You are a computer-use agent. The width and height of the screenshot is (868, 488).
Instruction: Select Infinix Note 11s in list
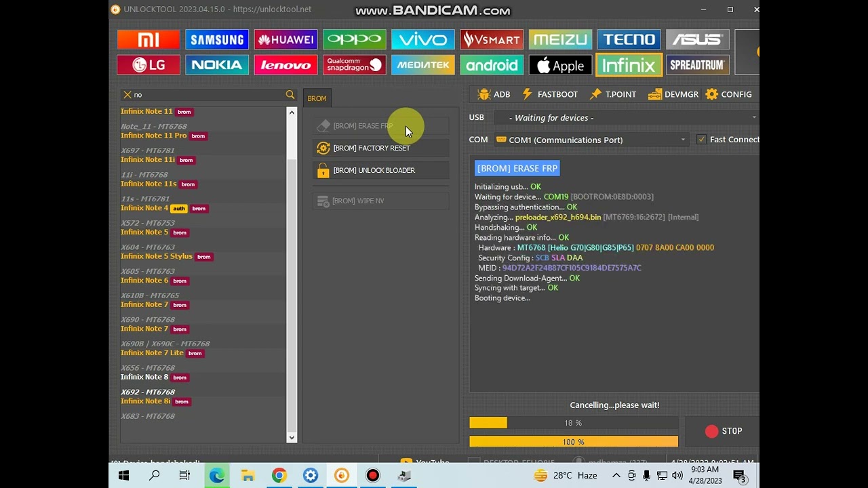(149, 184)
